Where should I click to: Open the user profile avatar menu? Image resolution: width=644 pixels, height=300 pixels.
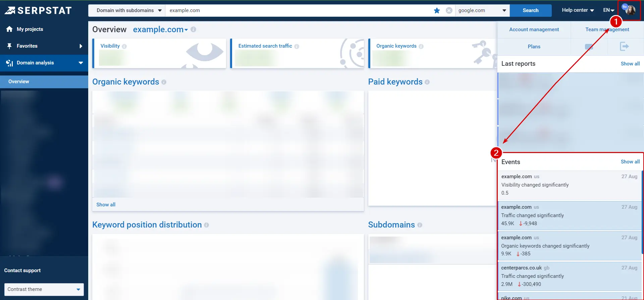pyautogui.click(x=630, y=10)
